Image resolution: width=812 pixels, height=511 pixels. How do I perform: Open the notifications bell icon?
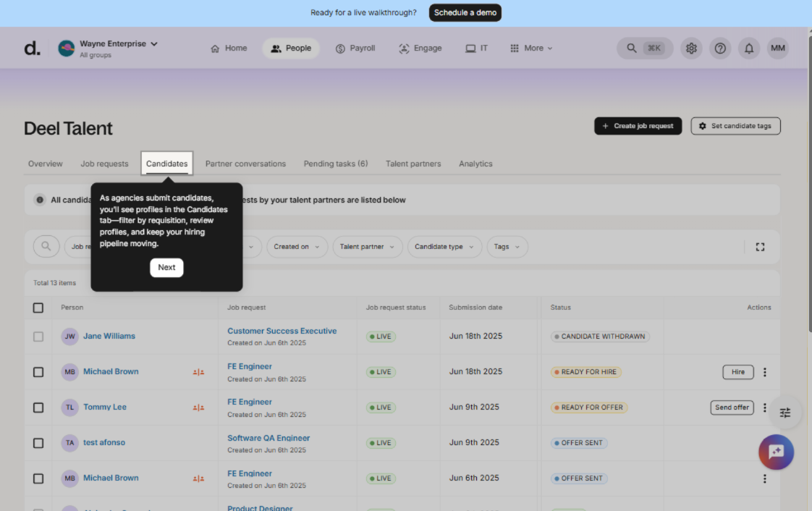point(749,48)
